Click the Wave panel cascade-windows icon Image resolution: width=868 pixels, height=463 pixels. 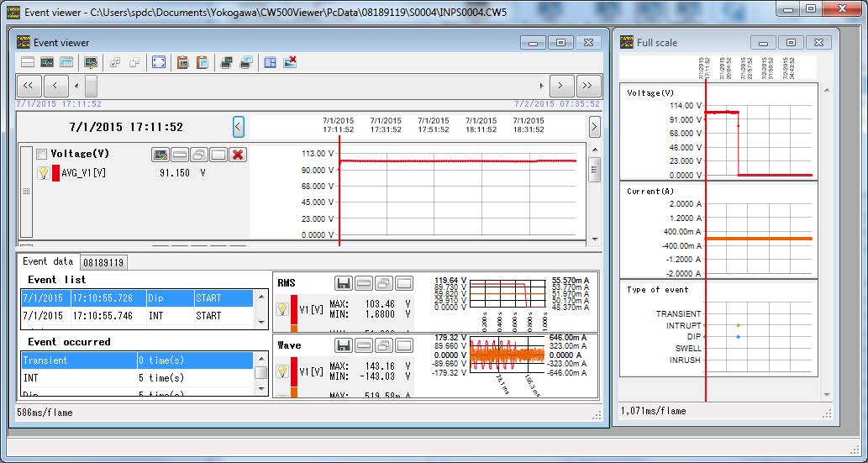(382, 345)
